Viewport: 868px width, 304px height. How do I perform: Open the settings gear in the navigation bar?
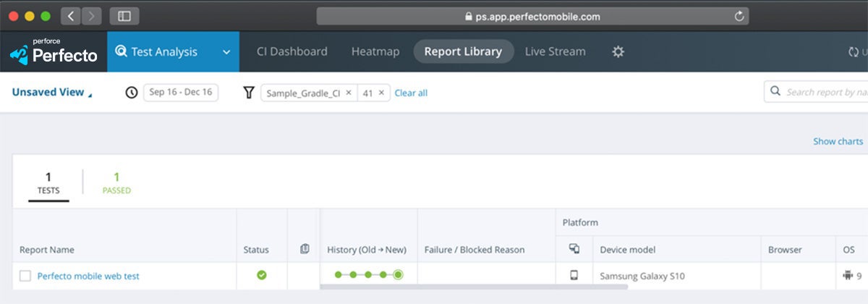(x=618, y=51)
